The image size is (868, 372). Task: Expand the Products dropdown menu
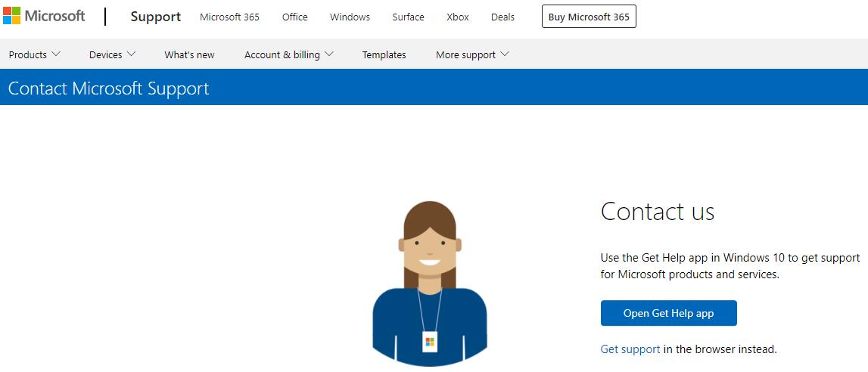coord(34,54)
